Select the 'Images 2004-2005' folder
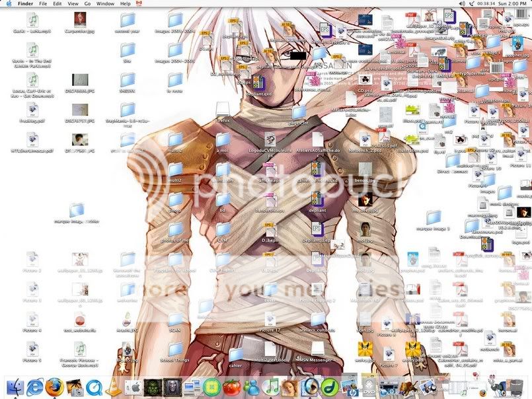The width and height of the screenshot is (532, 399). click(x=175, y=50)
